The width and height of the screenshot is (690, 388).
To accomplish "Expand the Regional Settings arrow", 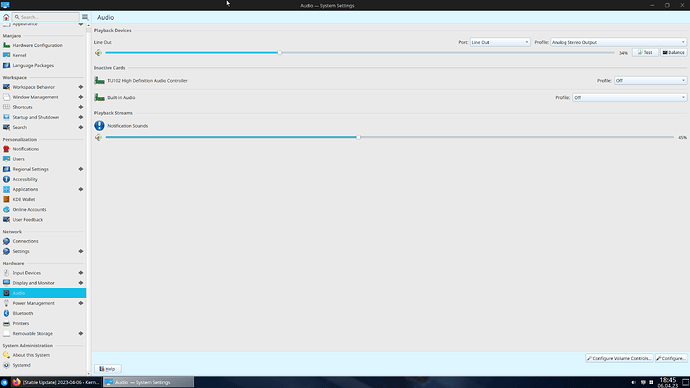I will point(81,169).
